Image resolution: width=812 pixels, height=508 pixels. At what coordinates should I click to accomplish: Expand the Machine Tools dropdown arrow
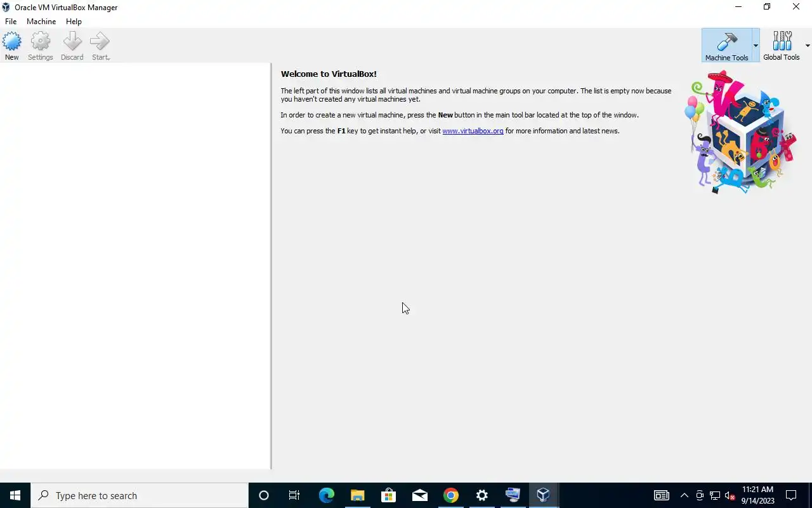[x=756, y=46]
